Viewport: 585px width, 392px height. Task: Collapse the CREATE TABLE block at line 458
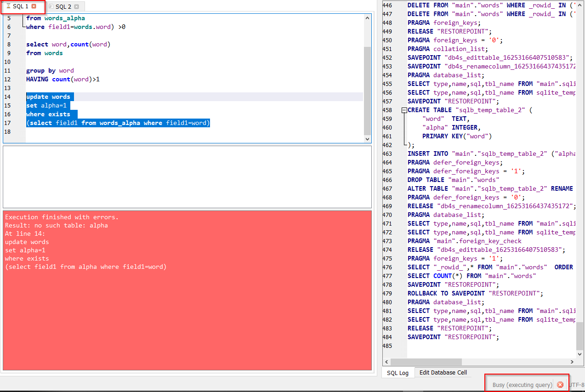404,110
